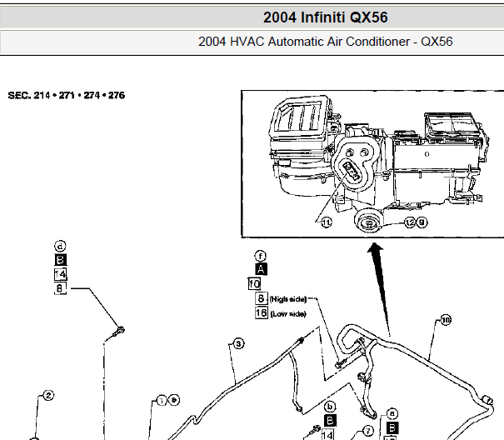
Task: Click circled callout 11 in the inset
Action: [327, 222]
